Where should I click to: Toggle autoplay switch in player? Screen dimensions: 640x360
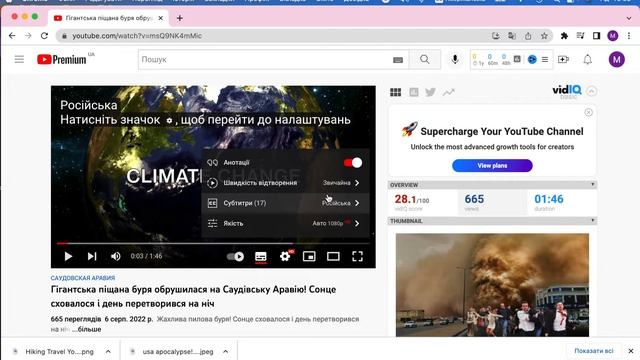coord(236,256)
